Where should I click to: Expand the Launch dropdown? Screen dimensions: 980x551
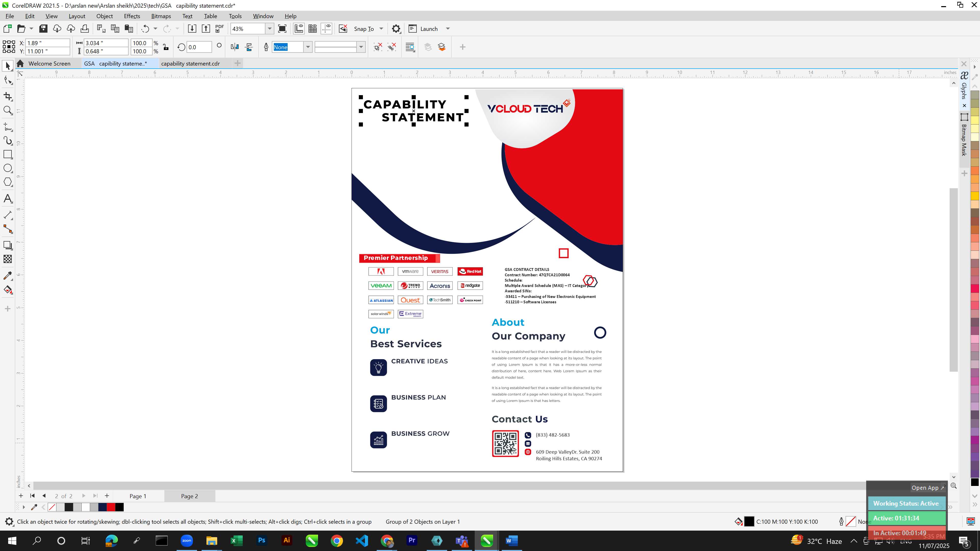(448, 29)
